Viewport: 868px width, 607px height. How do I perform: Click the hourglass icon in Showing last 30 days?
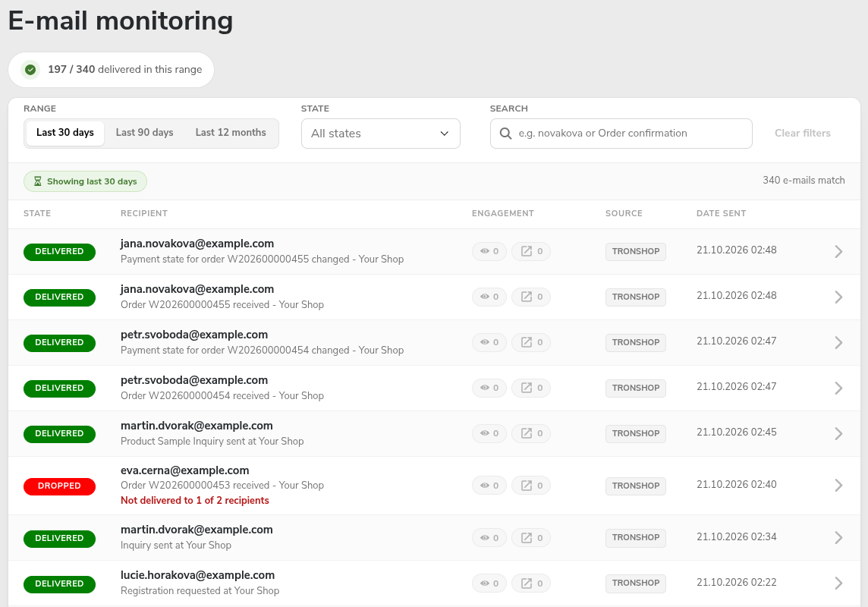(38, 181)
